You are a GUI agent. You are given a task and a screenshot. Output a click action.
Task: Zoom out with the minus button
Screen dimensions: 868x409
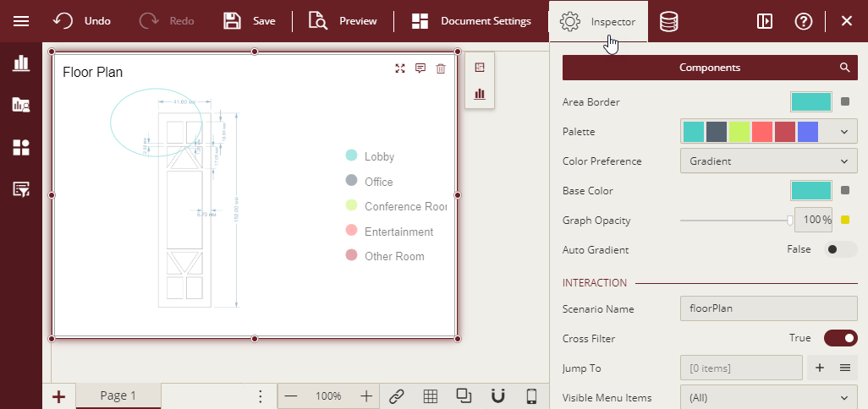click(x=291, y=396)
